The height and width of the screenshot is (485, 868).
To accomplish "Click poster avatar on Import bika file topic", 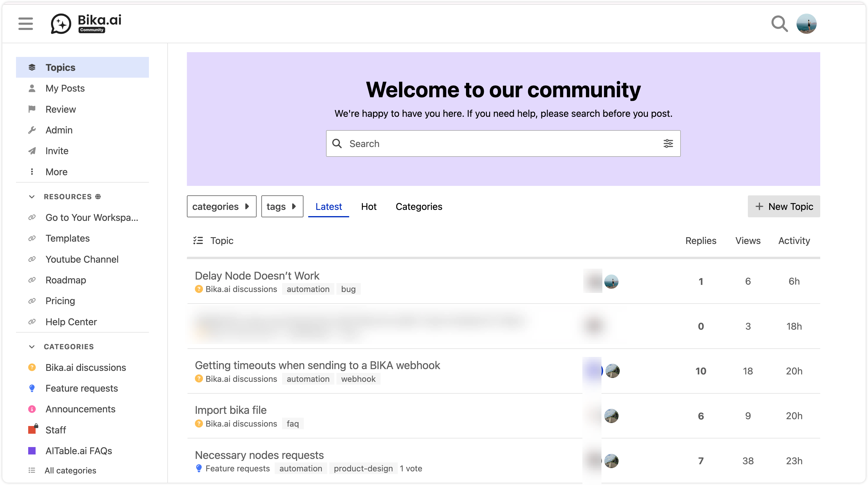I will tap(611, 416).
